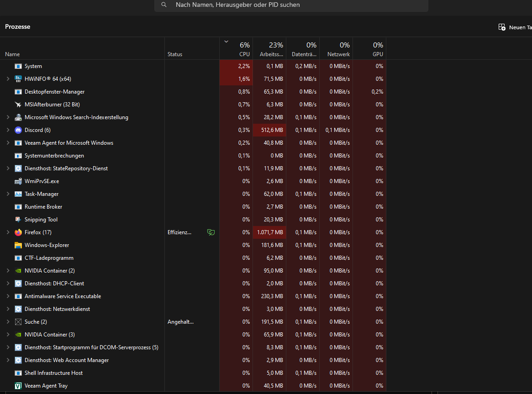The image size is (532, 394).
Task: Click the Firefox logo icon
Action: 18,232
